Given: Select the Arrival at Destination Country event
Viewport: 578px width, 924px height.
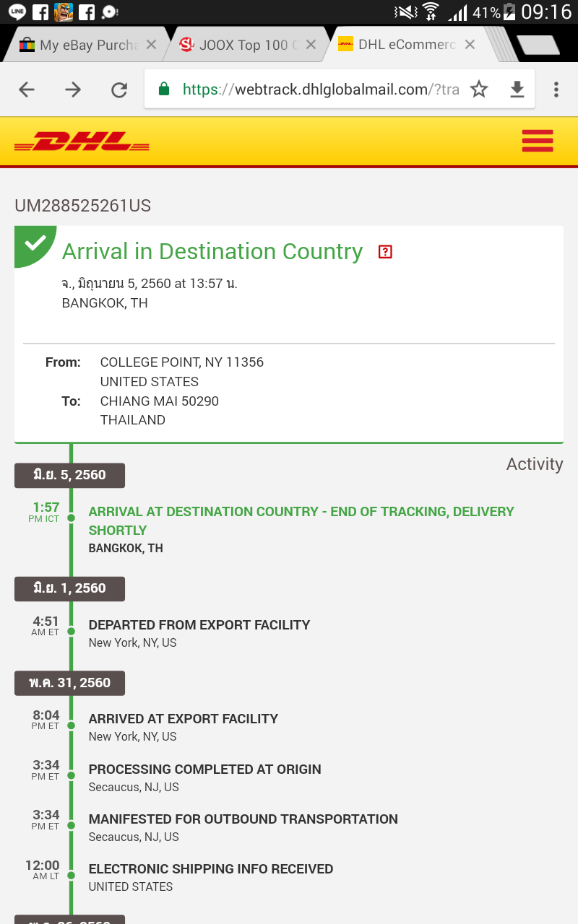Looking at the screenshot, I should (301, 529).
